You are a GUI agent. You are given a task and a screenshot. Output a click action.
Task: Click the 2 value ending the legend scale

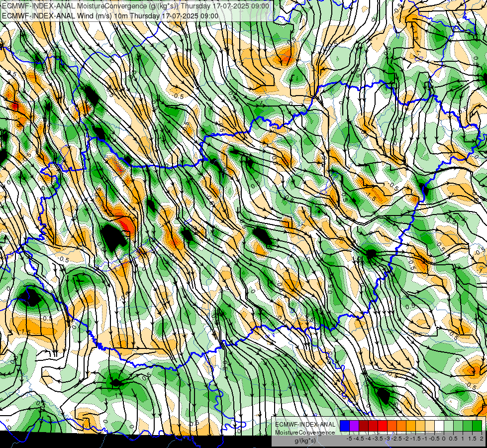[x=482, y=439]
